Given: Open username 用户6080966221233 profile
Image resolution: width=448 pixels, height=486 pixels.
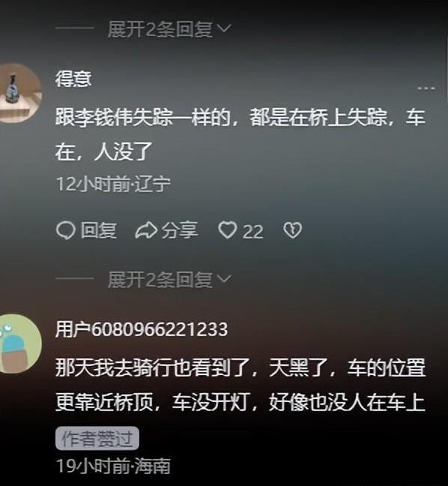Looking at the screenshot, I should point(142,329).
